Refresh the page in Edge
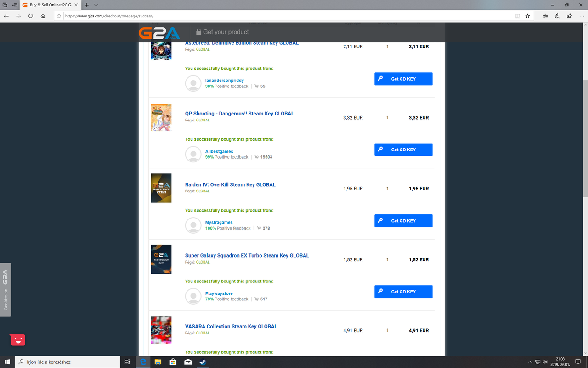Viewport: 588px width, 368px height. [30, 16]
